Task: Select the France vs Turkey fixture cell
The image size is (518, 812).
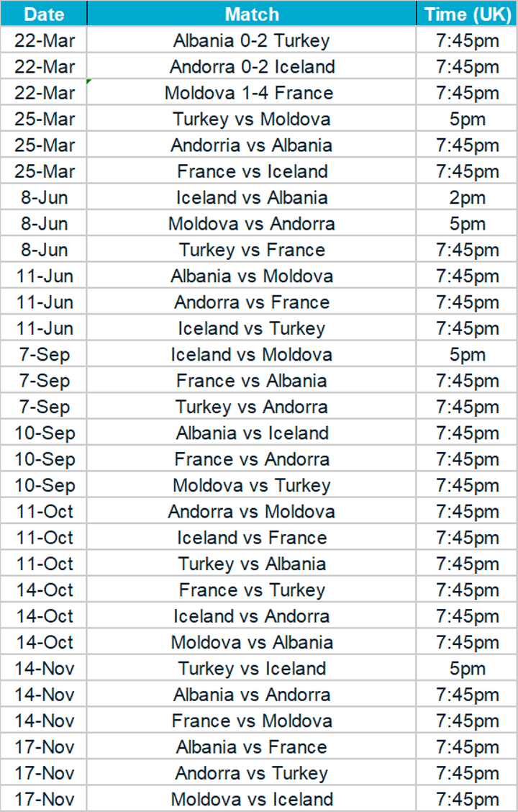Action: coord(251,590)
